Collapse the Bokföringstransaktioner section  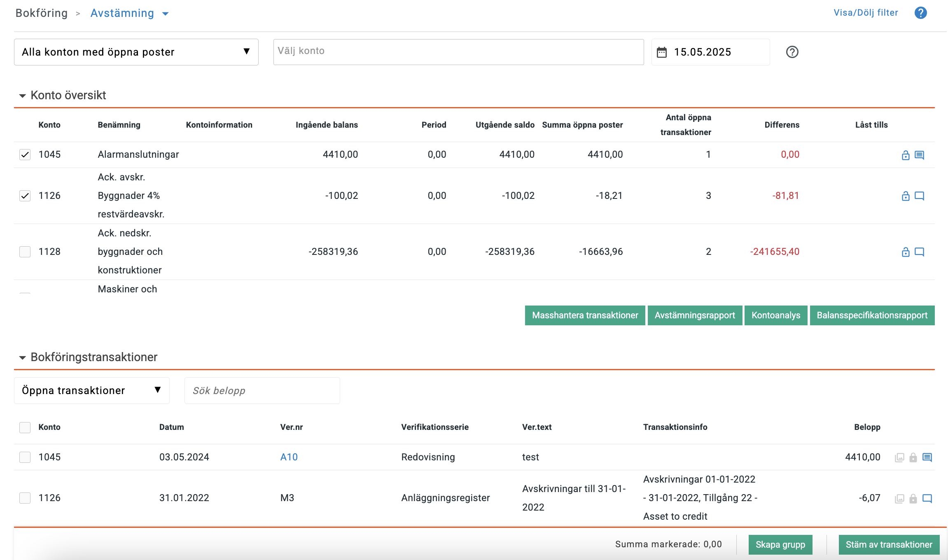[23, 357]
